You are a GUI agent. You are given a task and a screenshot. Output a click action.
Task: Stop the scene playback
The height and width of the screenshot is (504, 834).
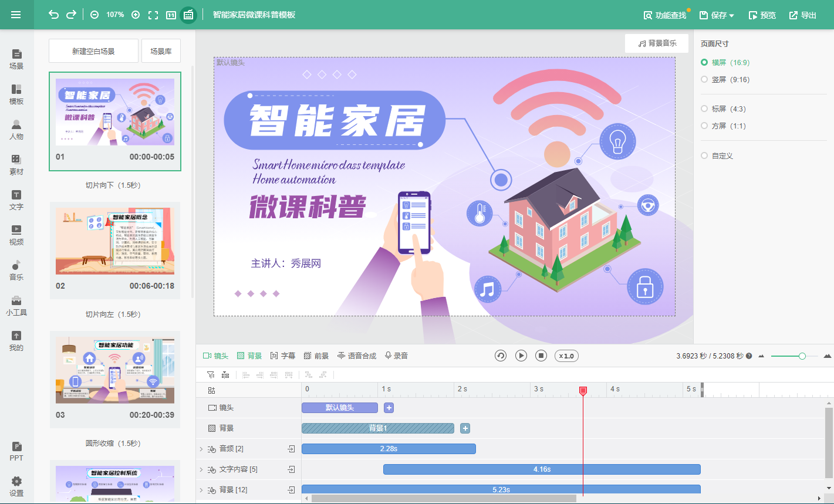542,356
